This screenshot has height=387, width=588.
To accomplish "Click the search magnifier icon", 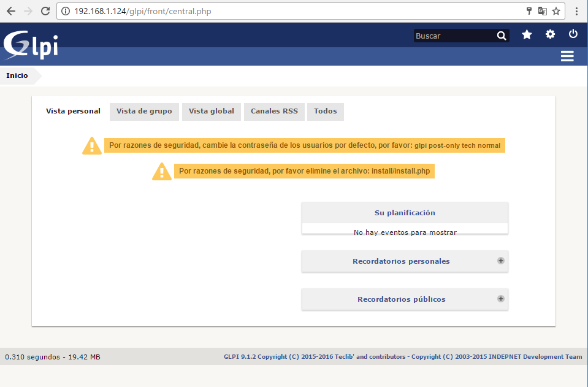I will click(x=502, y=36).
